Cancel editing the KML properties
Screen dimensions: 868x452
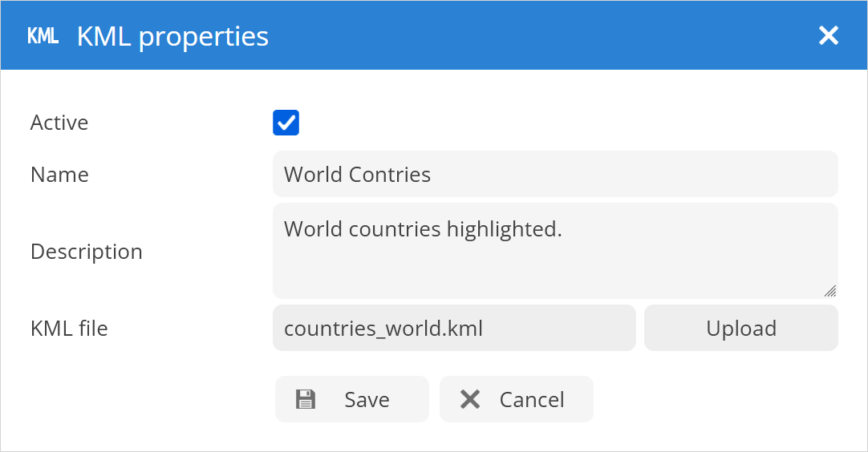point(516,399)
